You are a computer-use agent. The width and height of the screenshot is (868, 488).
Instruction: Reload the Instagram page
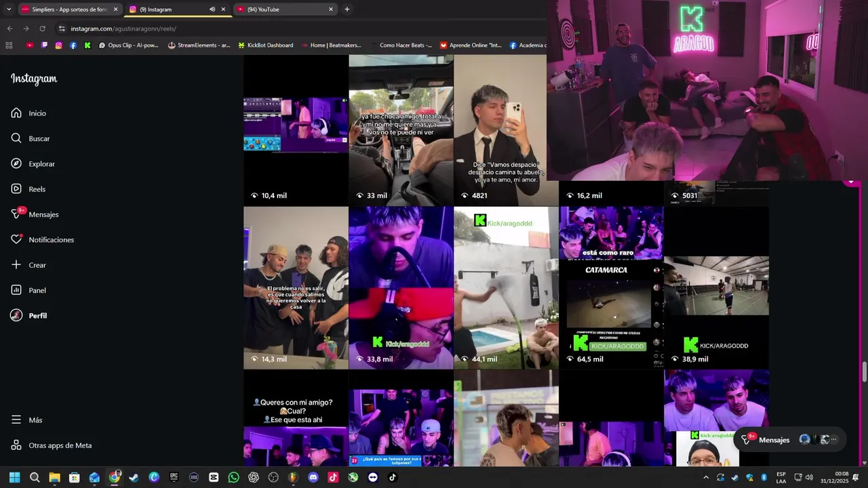click(x=42, y=28)
